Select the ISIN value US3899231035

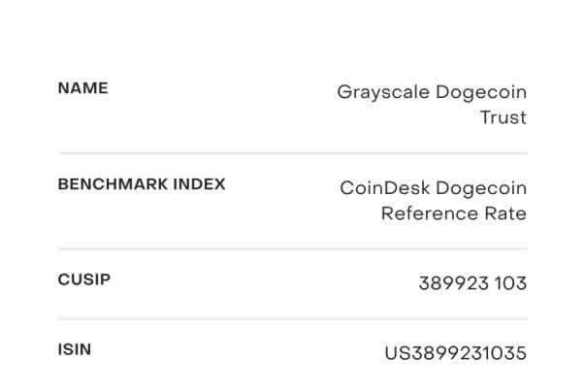(x=455, y=354)
